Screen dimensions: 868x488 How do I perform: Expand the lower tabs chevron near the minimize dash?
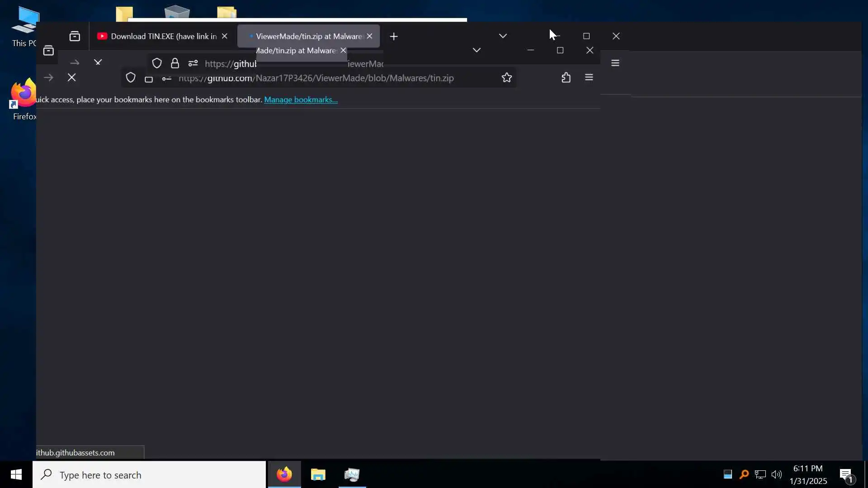point(476,50)
